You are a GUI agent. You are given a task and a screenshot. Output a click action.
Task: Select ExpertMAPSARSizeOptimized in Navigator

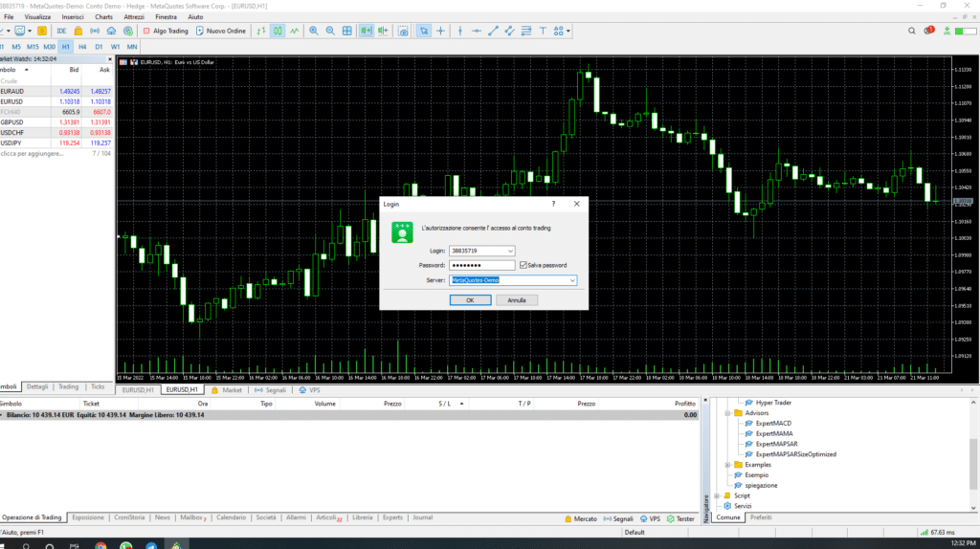click(x=795, y=454)
